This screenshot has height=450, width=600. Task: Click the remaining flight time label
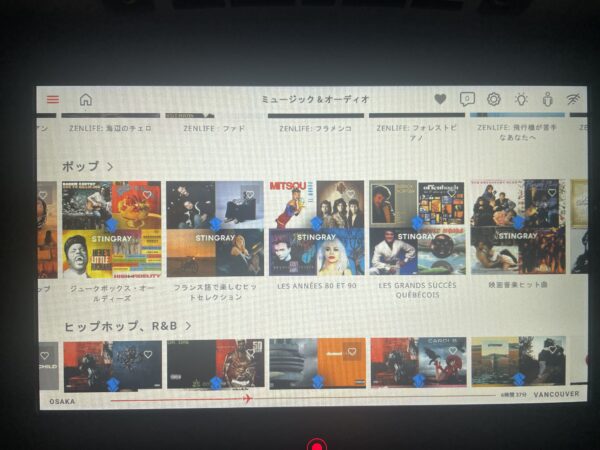(x=514, y=395)
